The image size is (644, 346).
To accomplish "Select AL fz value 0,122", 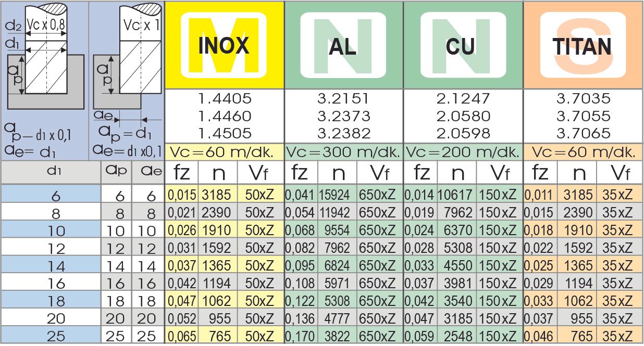I will pyautogui.click(x=301, y=301).
